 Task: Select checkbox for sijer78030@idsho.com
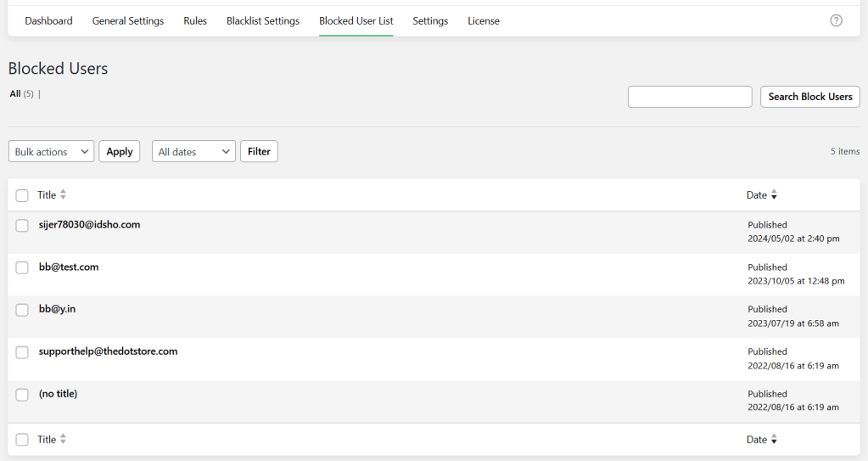(22, 226)
